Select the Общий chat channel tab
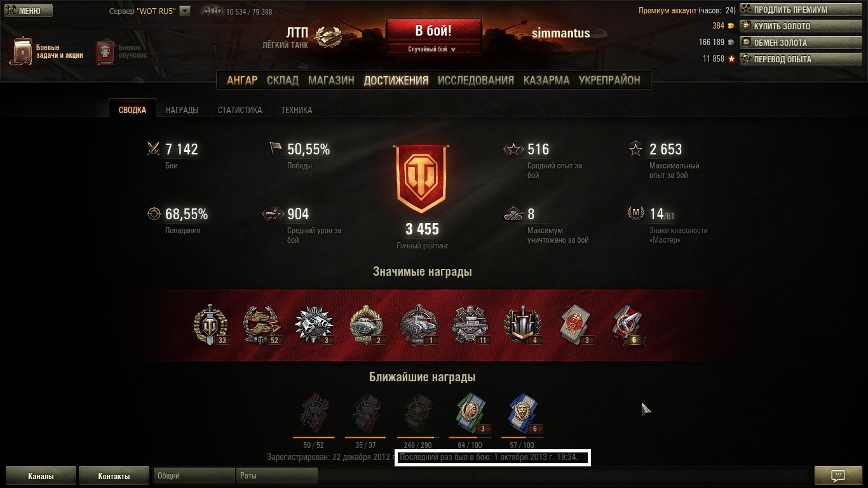The height and width of the screenshot is (488, 868). tap(194, 475)
